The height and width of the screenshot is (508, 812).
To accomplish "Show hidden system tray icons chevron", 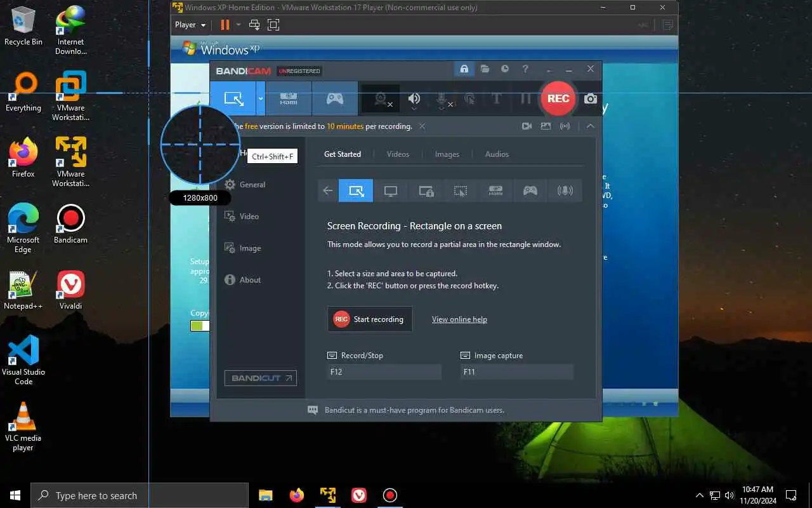I will click(700, 495).
